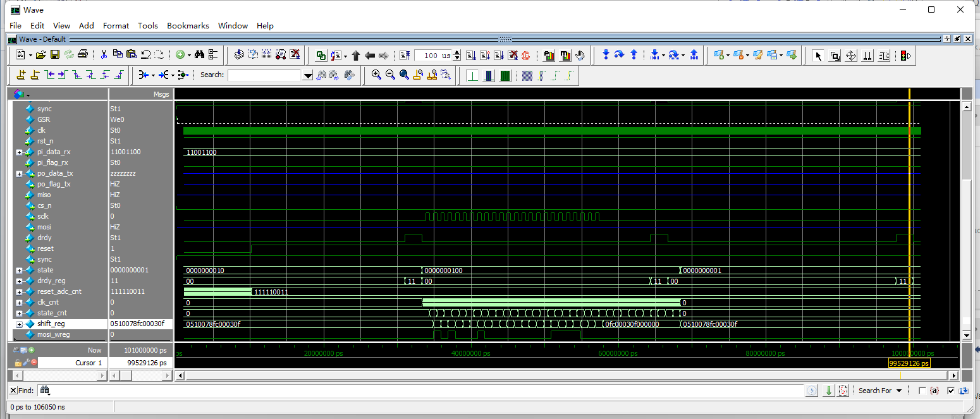Zoom full using the filled magnifier icon

pyautogui.click(x=404, y=75)
